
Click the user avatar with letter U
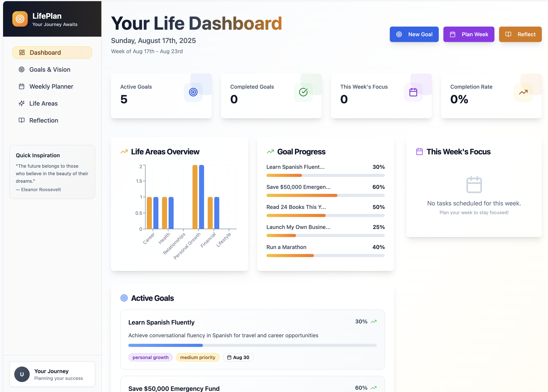pyautogui.click(x=22, y=374)
